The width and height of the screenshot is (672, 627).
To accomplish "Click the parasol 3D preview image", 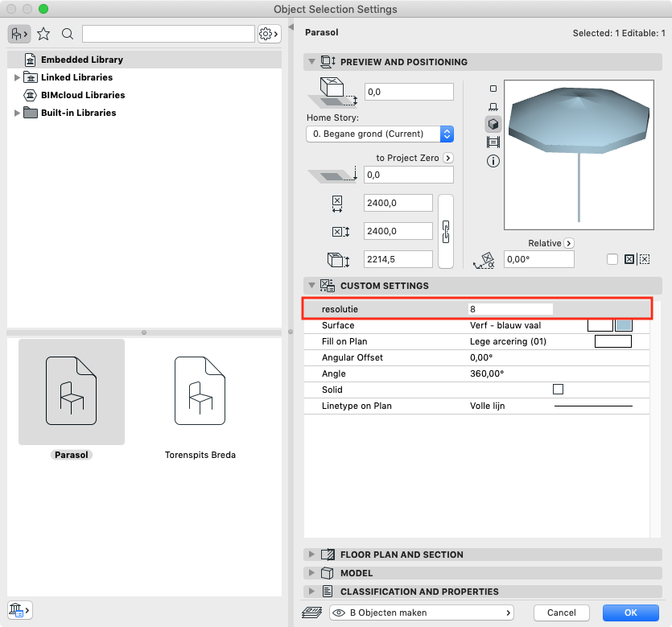I will [x=579, y=155].
